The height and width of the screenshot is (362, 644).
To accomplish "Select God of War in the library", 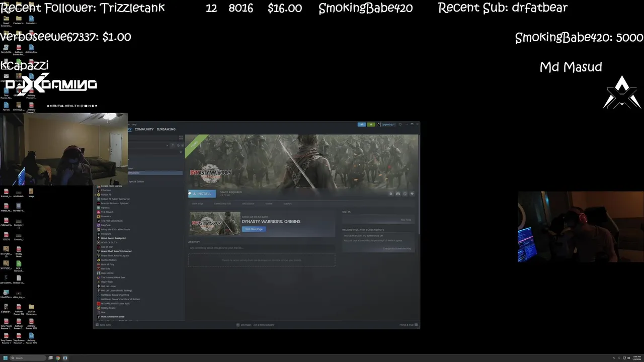I will pos(107,247).
